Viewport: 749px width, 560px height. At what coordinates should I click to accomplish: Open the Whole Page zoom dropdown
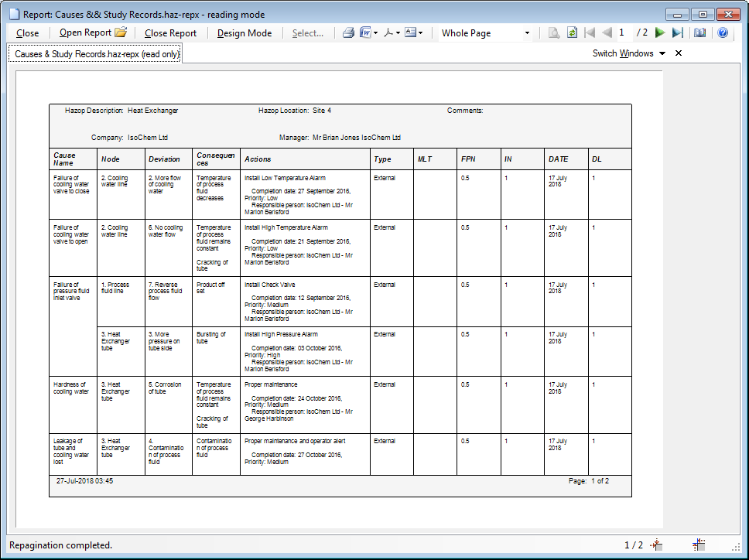point(527,33)
